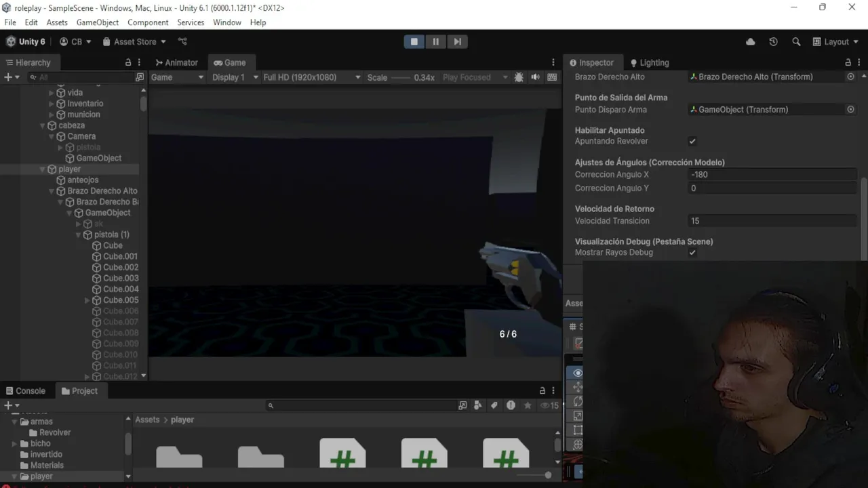
Task: Collapse the Camera tree item
Action: click(52, 136)
